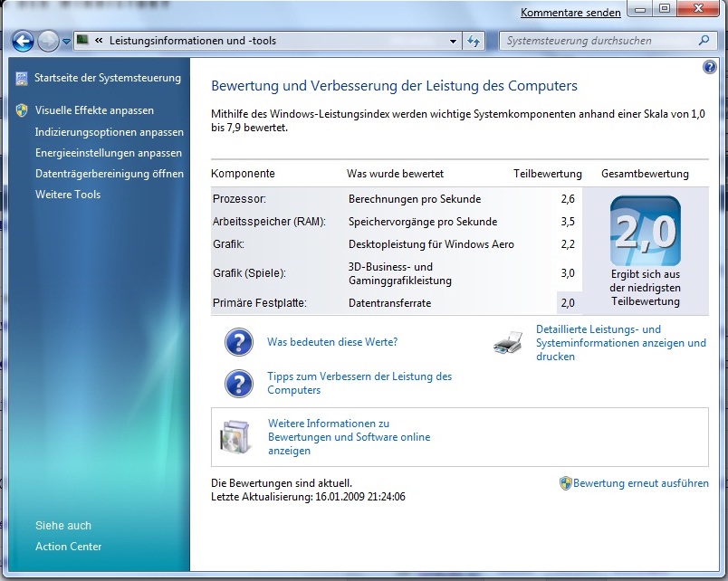
Task: Open Startseite der Systemsteuerung
Action: 108,78
